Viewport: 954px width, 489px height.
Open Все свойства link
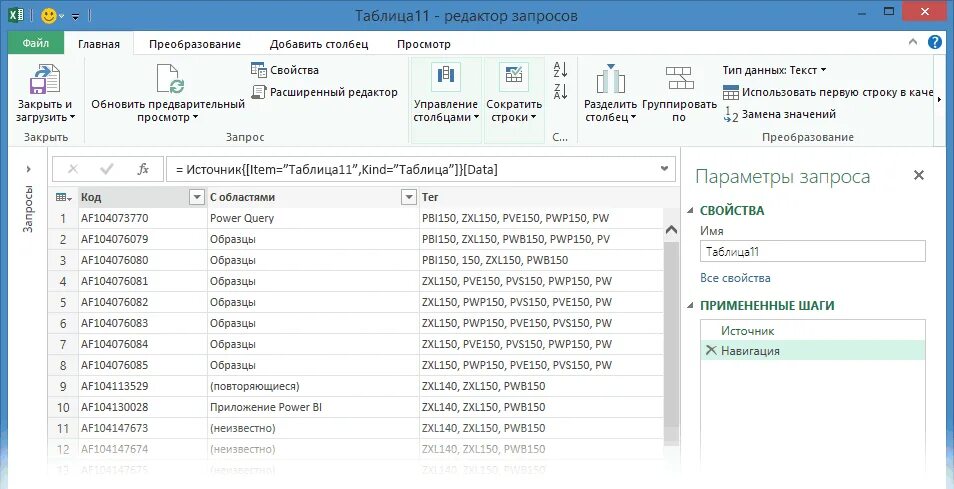coord(735,278)
